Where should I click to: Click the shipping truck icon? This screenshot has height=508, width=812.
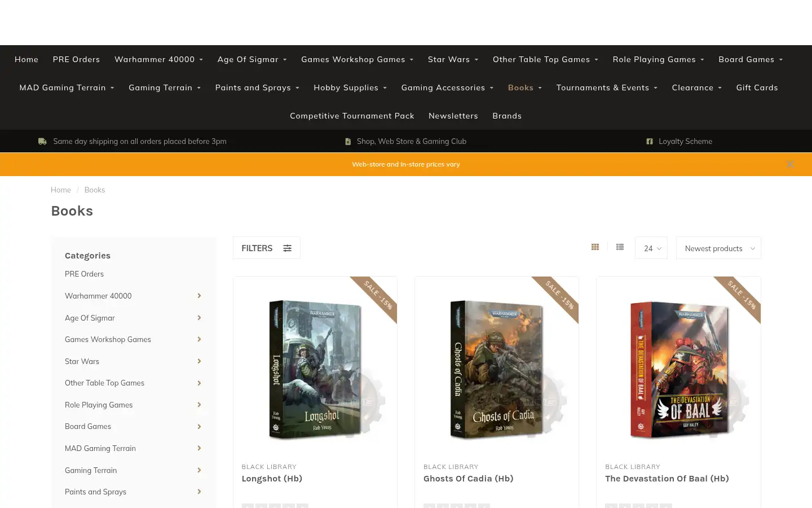coord(42,141)
